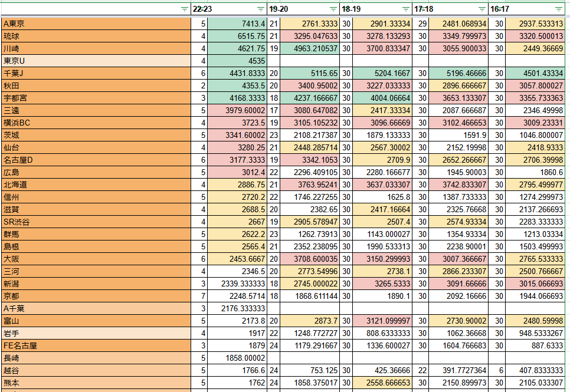Click the 熊本 team name cell
570x392 pixels.
click(96, 383)
